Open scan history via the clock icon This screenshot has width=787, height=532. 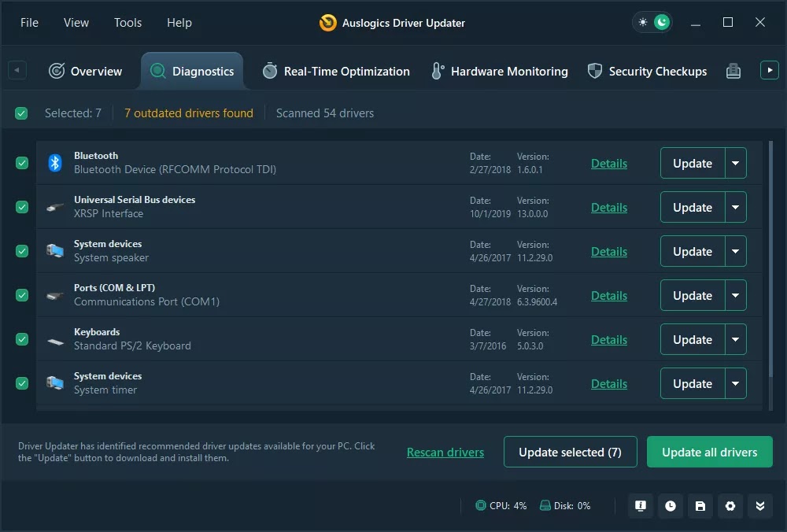(671, 506)
